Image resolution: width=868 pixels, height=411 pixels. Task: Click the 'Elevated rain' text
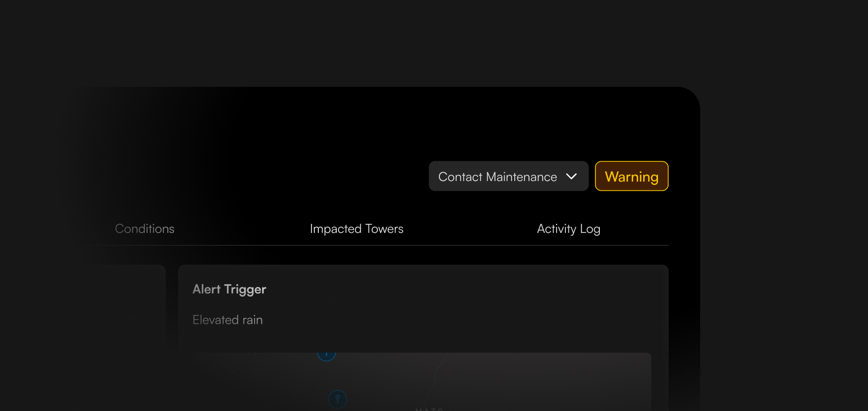(x=228, y=320)
